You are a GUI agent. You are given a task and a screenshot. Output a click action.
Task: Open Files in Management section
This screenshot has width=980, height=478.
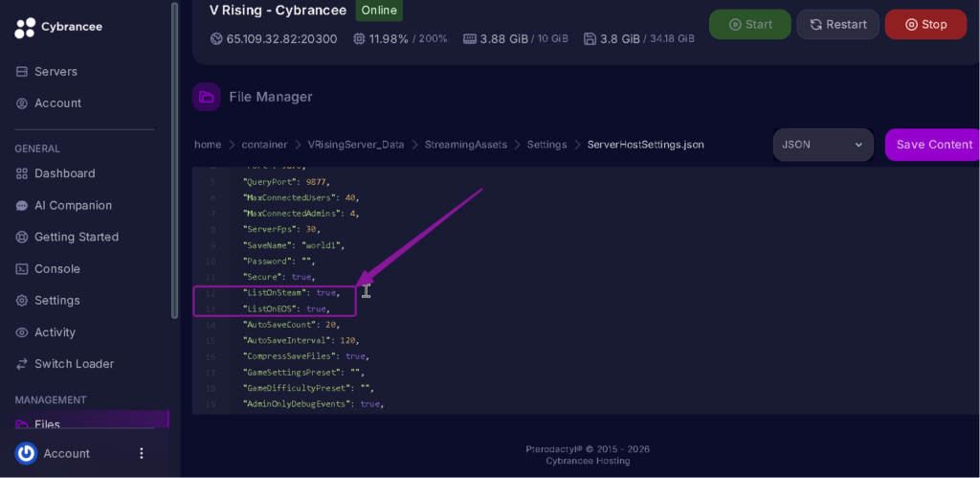click(47, 424)
